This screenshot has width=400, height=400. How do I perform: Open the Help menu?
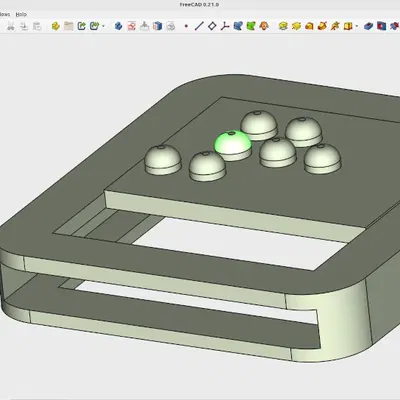coord(21,14)
